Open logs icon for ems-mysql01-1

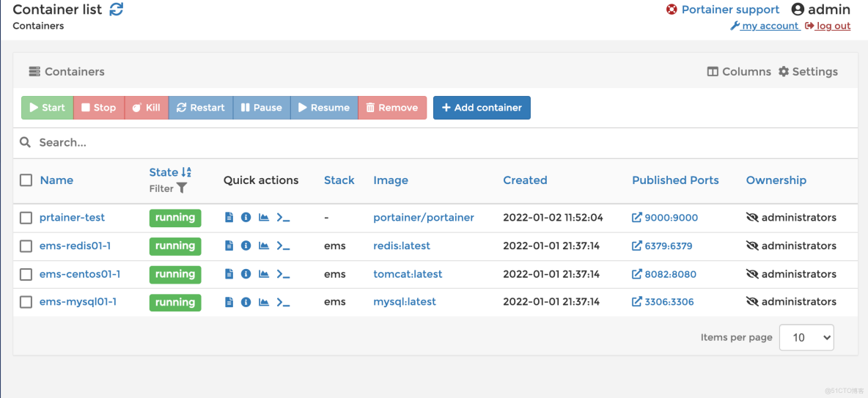click(229, 302)
